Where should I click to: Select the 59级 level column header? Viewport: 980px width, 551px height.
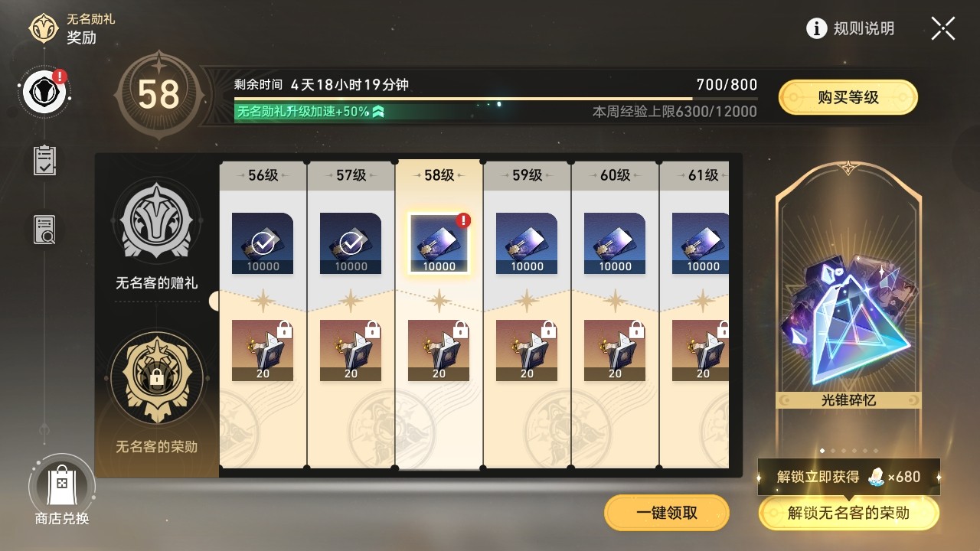(x=527, y=175)
